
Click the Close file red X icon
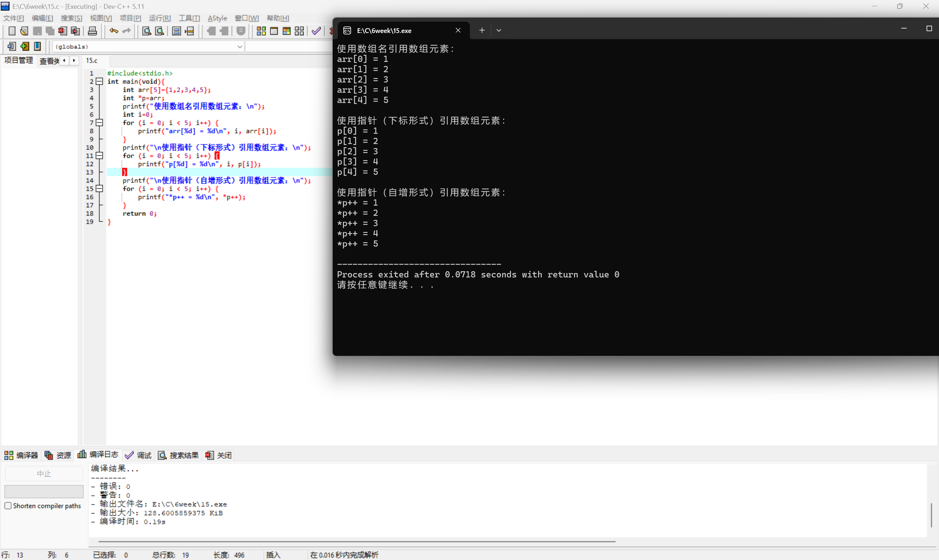(63, 31)
